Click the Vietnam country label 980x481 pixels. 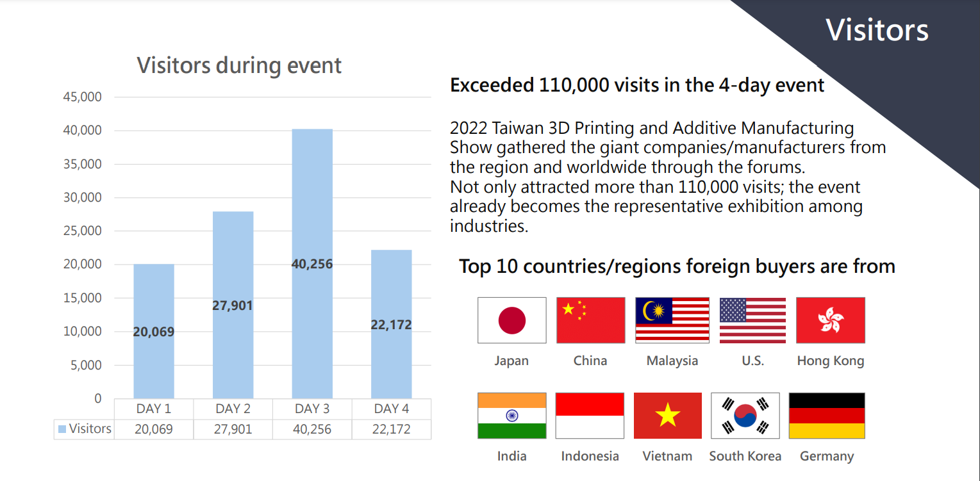[667, 456]
